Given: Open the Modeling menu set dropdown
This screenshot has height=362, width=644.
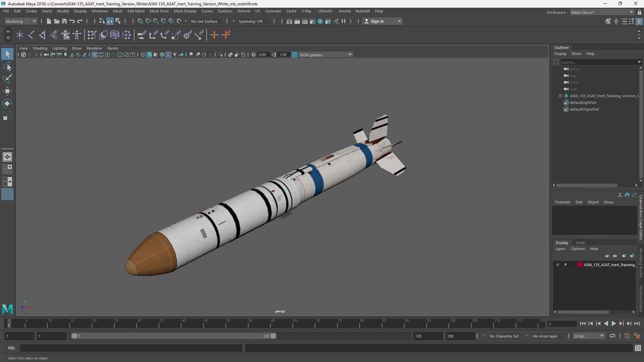Looking at the screenshot, I should 21,21.
